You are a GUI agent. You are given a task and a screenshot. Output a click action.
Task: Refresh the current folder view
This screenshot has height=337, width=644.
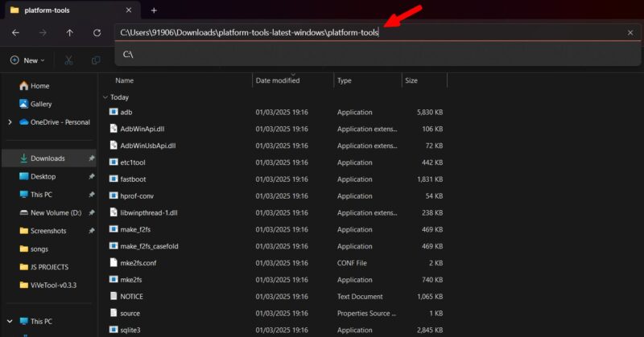point(97,33)
